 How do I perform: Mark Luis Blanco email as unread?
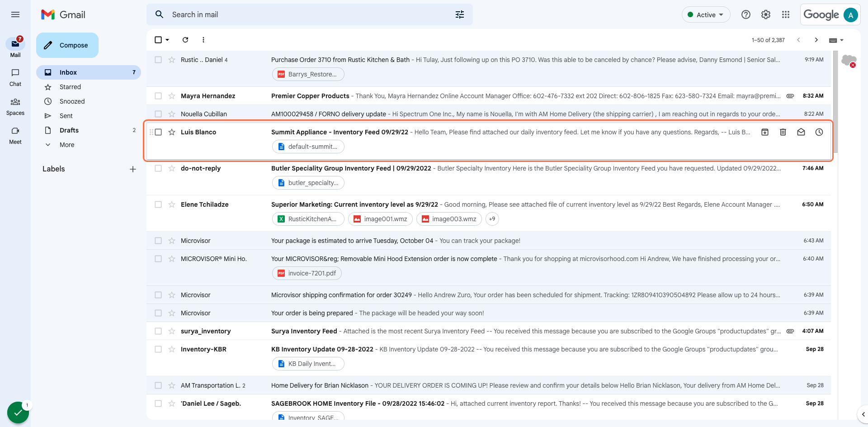click(801, 132)
